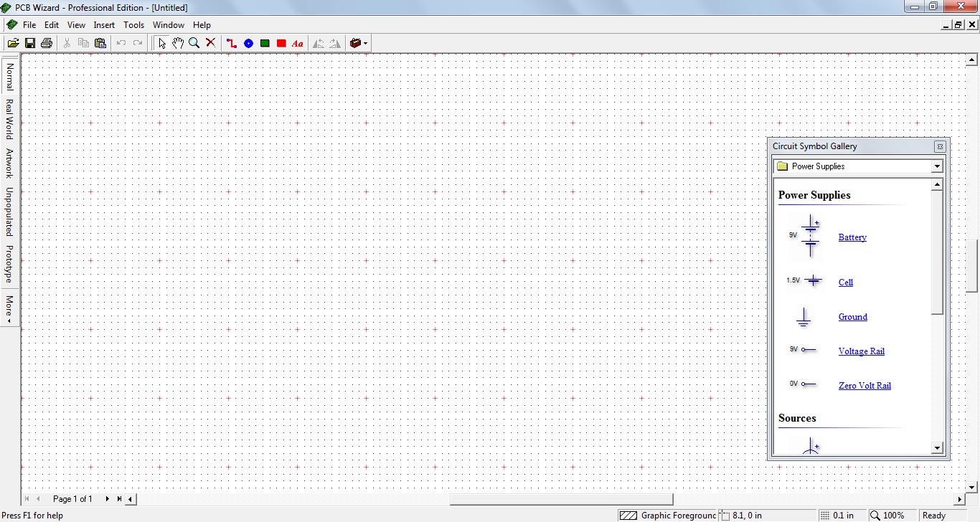The height and width of the screenshot is (522, 980).
Task: Expand the More sidebar section
Action: [9, 305]
